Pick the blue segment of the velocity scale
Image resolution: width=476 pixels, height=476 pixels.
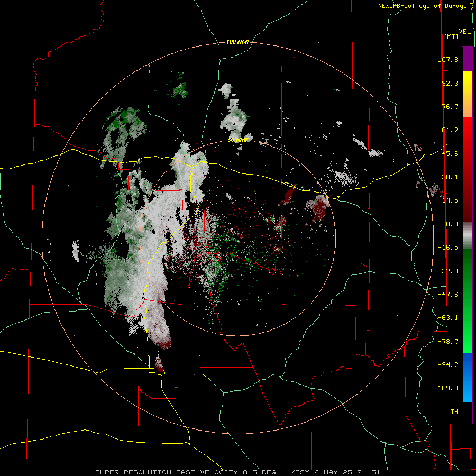tap(467, 377)
